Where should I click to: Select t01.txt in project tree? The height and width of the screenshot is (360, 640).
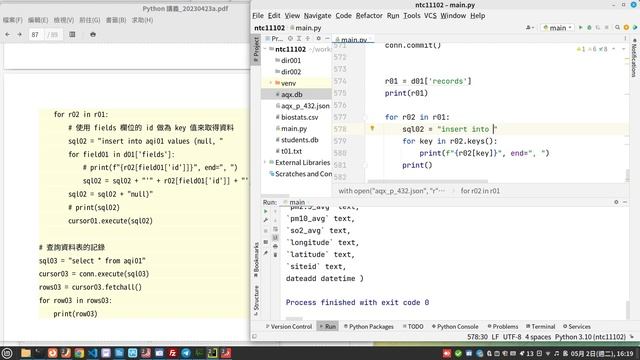coord(291,151)
